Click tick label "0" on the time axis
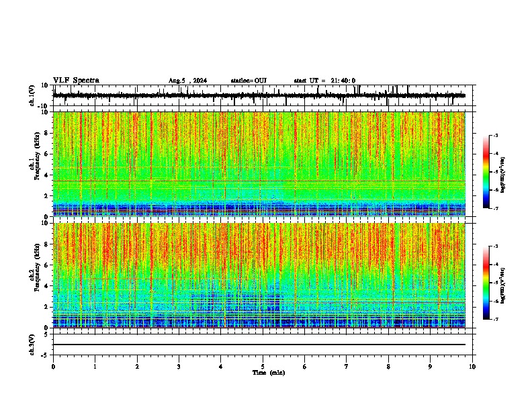The height and width of the screenshot is (411, 532). 53,367
